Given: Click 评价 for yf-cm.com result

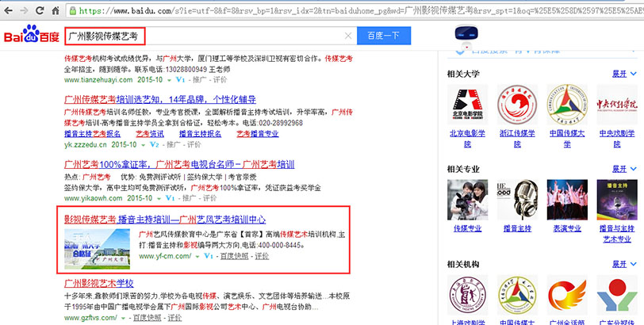Looking at the screenshot, I should click(262, 256).
